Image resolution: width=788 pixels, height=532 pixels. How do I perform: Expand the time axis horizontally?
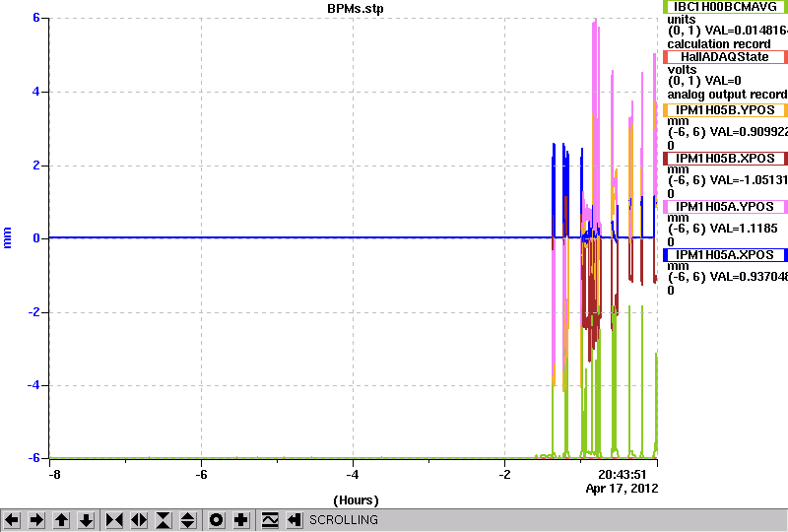pos(139,520)
